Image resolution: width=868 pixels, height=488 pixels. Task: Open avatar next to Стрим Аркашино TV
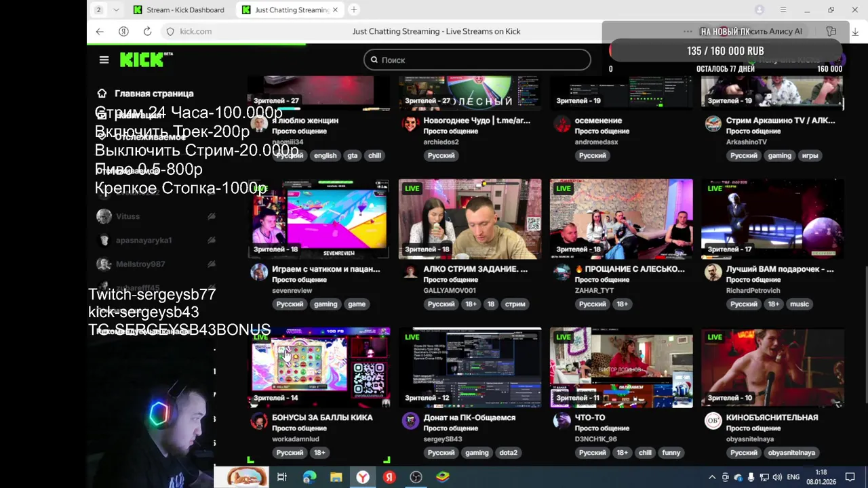pos(713,123)
